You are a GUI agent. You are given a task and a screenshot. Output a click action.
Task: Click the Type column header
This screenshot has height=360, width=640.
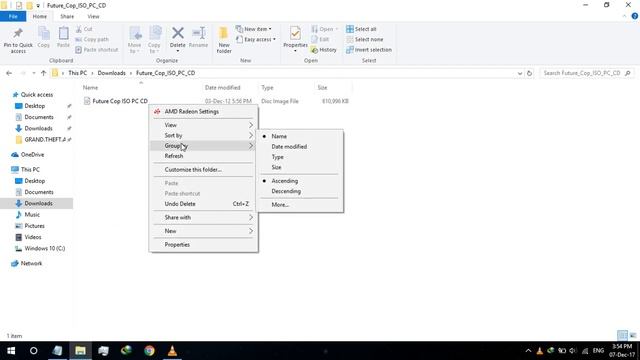click(x=267, y=87)
